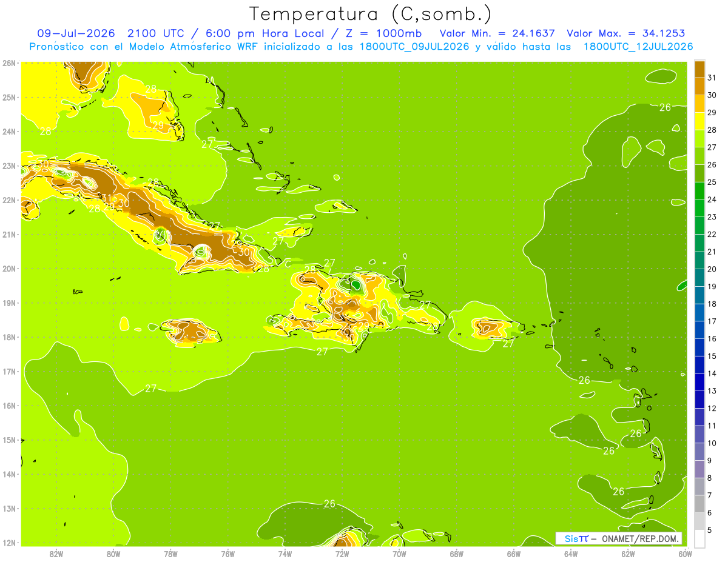Click legend label '28'

pyautogui.click(x=712, y=130)
